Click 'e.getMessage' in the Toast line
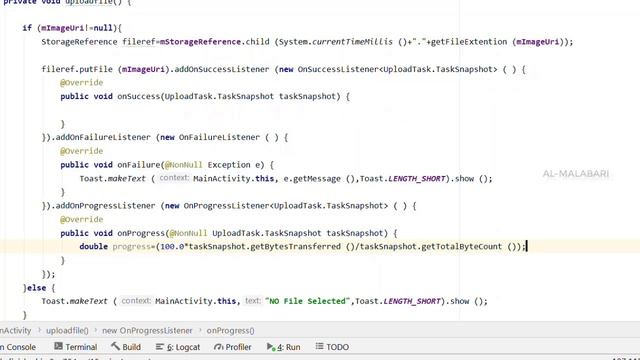Screen dimensions: 640x360 tap(312, 179)
